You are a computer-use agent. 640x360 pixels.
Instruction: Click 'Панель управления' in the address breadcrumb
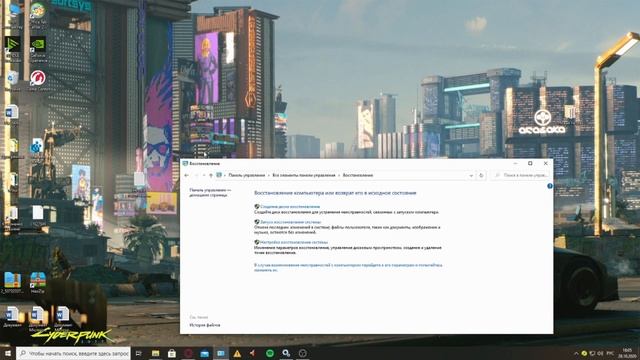coord(247,175)
